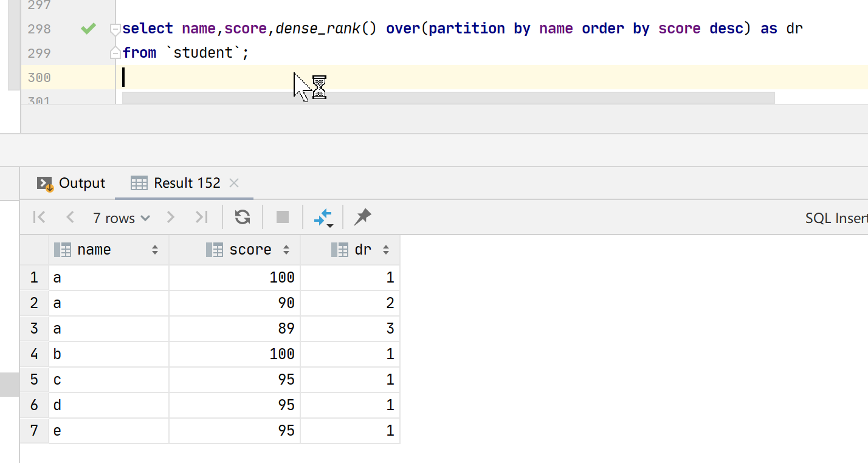Click green checkmark in gutter at line 298
The image size is (868, 463).
point(89,29)
